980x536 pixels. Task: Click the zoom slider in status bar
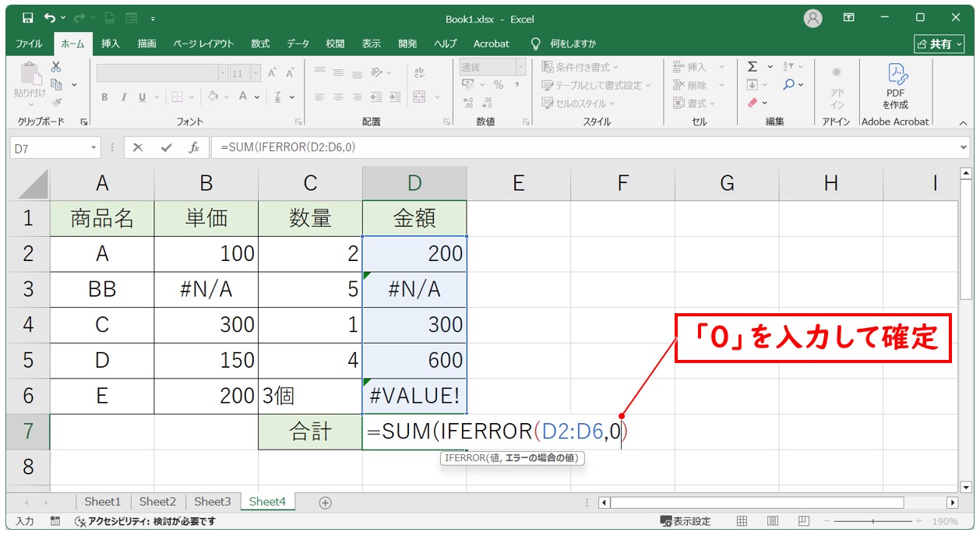(874, 521)
